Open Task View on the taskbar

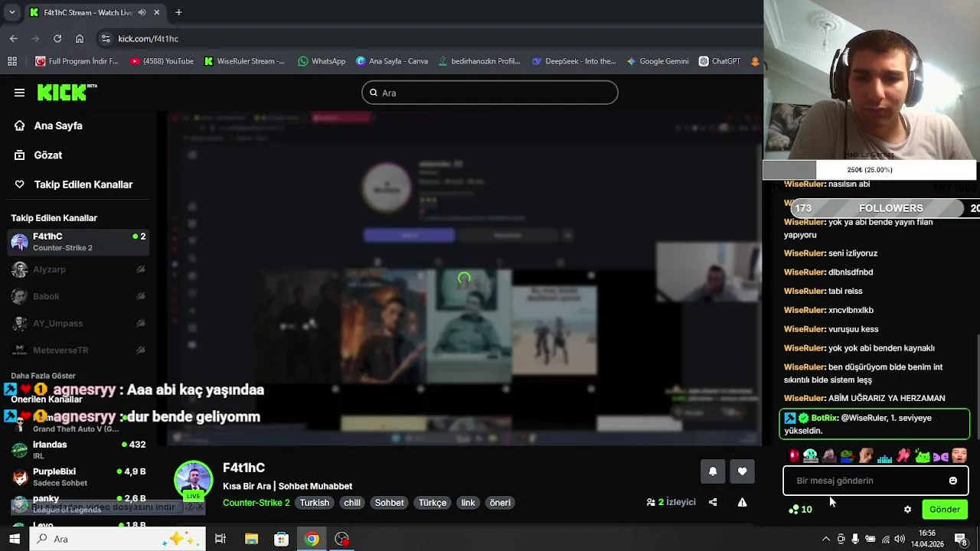220,539
